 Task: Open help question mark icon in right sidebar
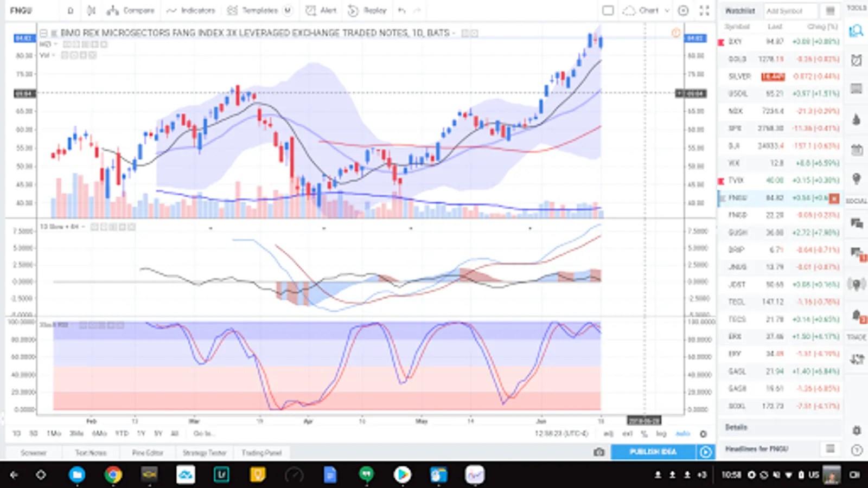857,450
